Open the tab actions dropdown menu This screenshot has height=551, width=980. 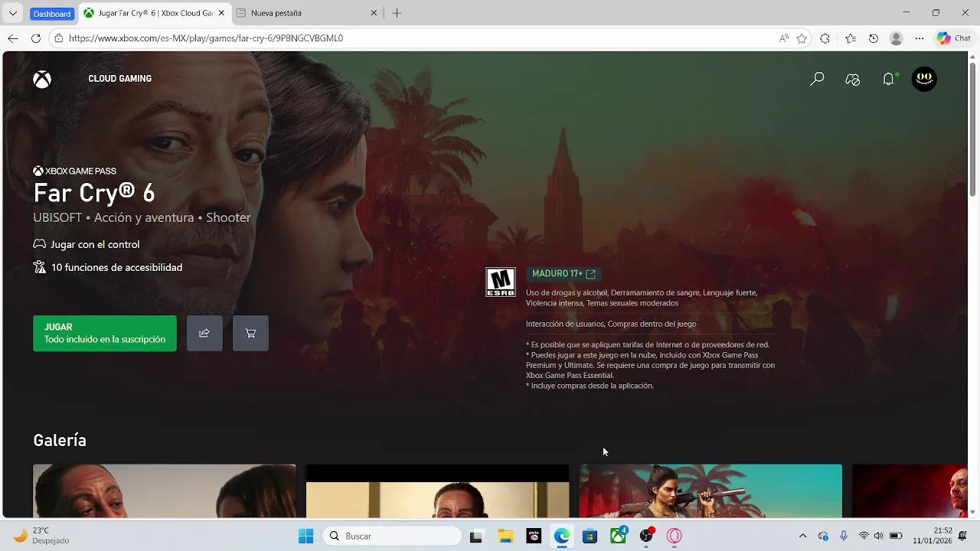point(13,13)
